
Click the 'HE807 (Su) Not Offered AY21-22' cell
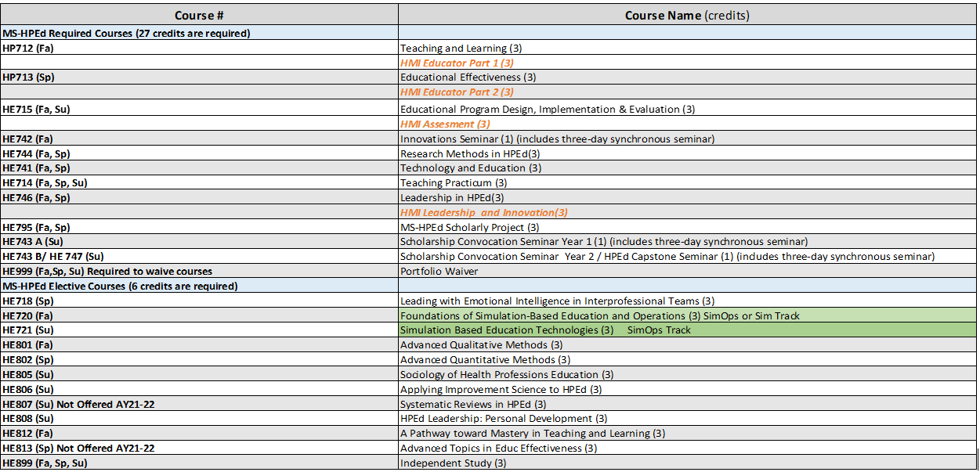point(78,404)
